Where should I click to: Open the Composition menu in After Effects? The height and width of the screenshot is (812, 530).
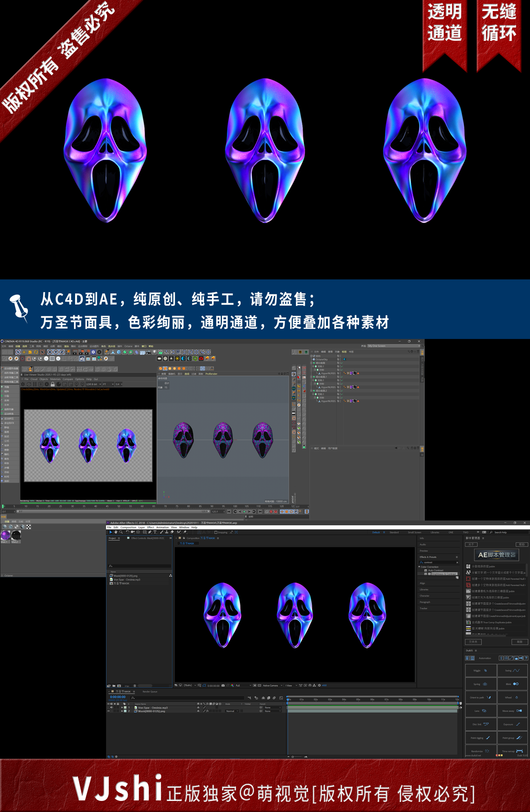[128, 527]
